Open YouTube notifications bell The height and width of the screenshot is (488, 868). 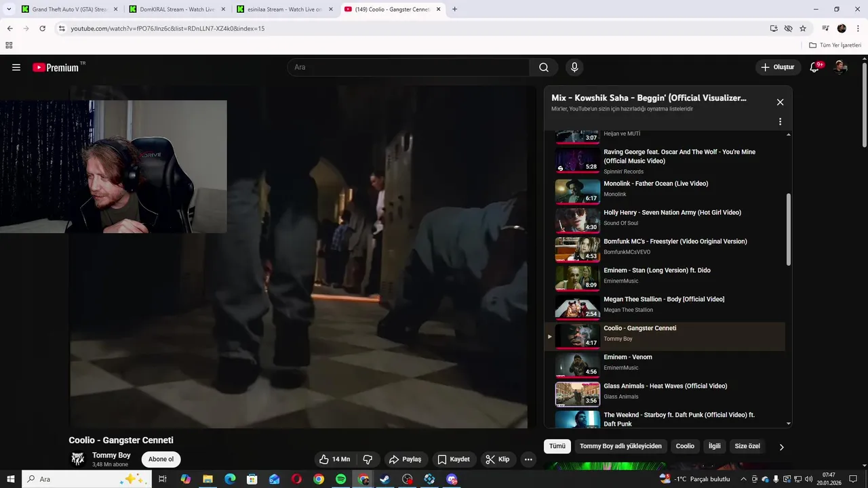tap(815, 67)
